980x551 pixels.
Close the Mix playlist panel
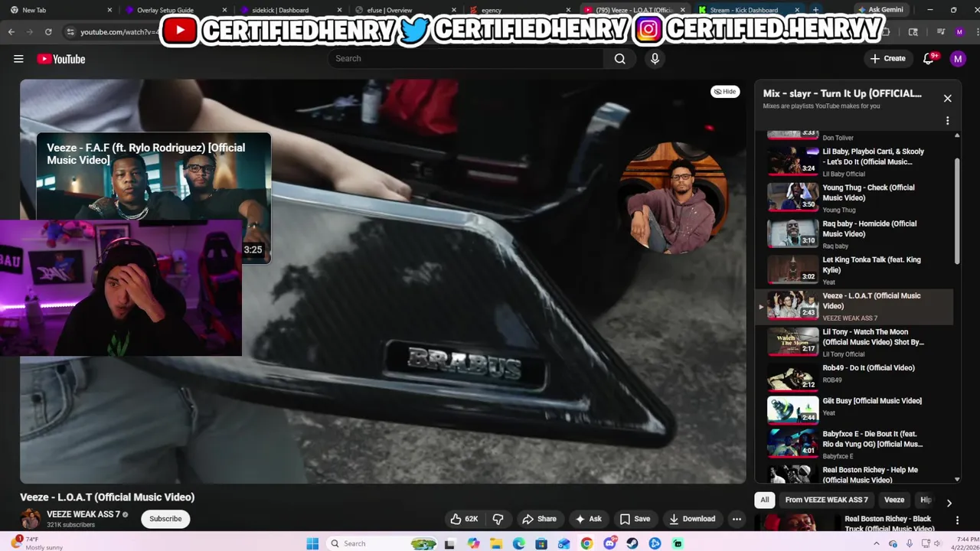[x=947, y=98]
